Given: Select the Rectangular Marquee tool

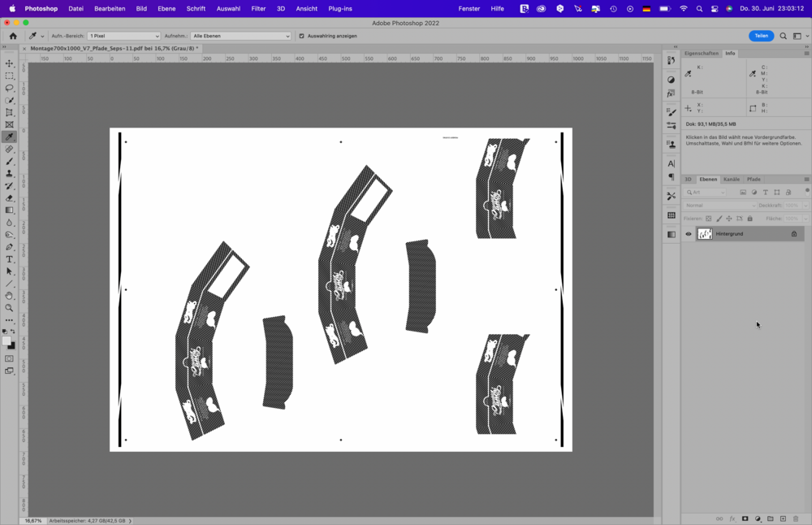Looking at the screenshot, I should tap(9, 76).
